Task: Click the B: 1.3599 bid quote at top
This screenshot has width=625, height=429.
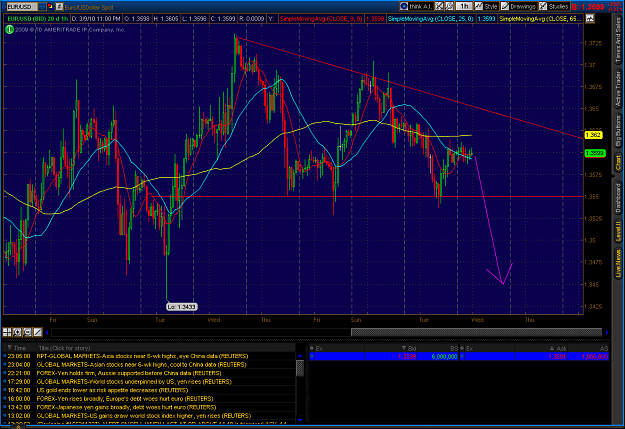Action: 588,7
